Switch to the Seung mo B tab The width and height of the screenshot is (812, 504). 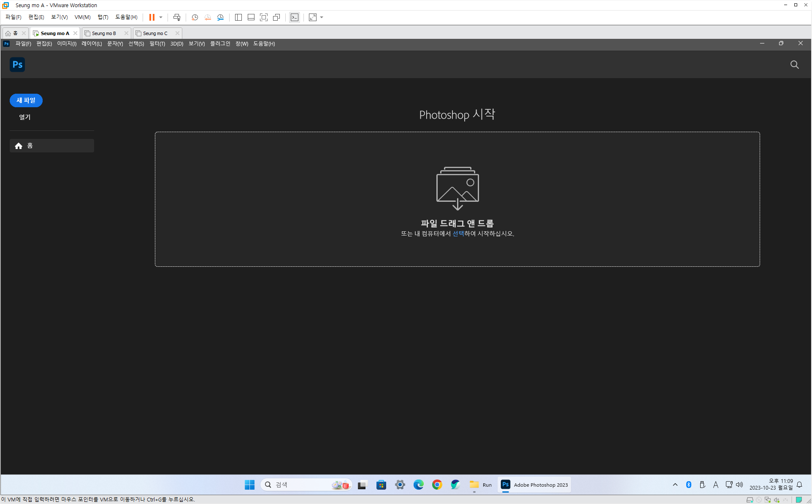[104, 33]
